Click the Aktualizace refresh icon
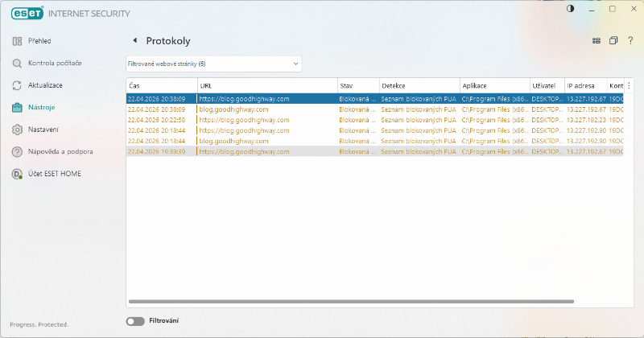Image resolution: width=644 pixels, height=338 pixels. [17, 85]
